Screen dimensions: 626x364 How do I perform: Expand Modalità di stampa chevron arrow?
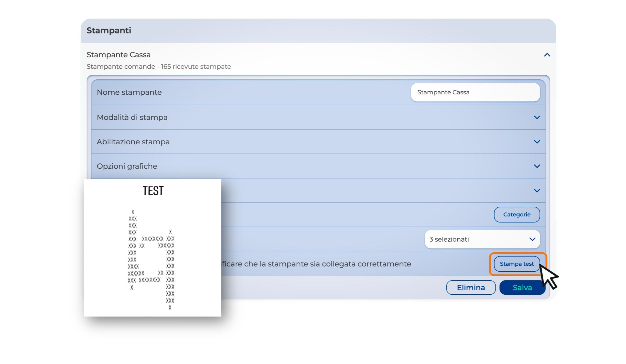tap(537, 117)
